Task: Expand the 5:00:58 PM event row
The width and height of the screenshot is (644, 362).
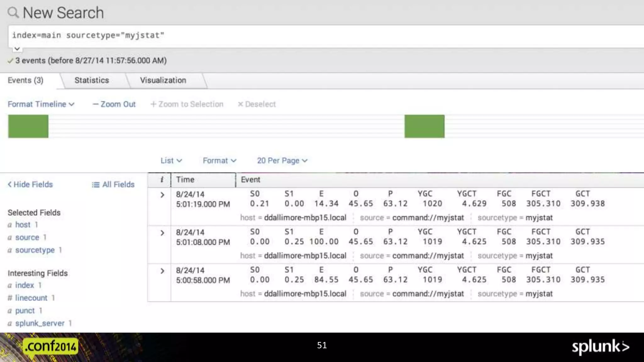Action: click(x=162, y=271)
